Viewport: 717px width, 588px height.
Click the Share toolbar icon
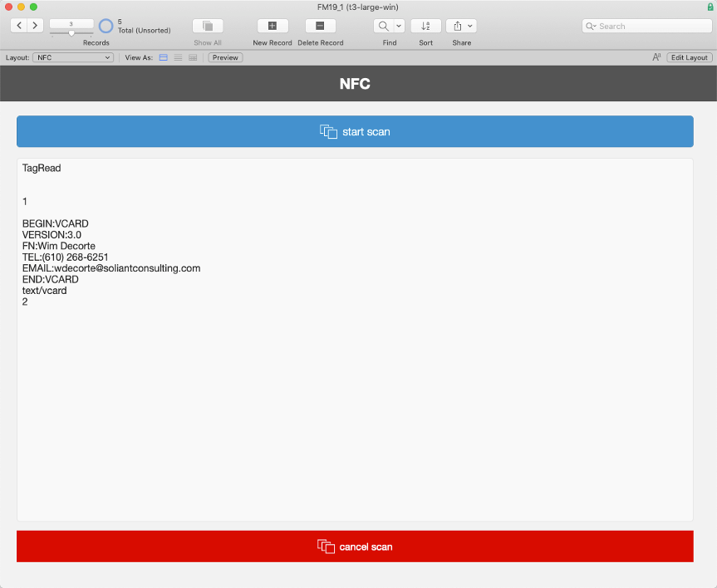coord(457,26)
